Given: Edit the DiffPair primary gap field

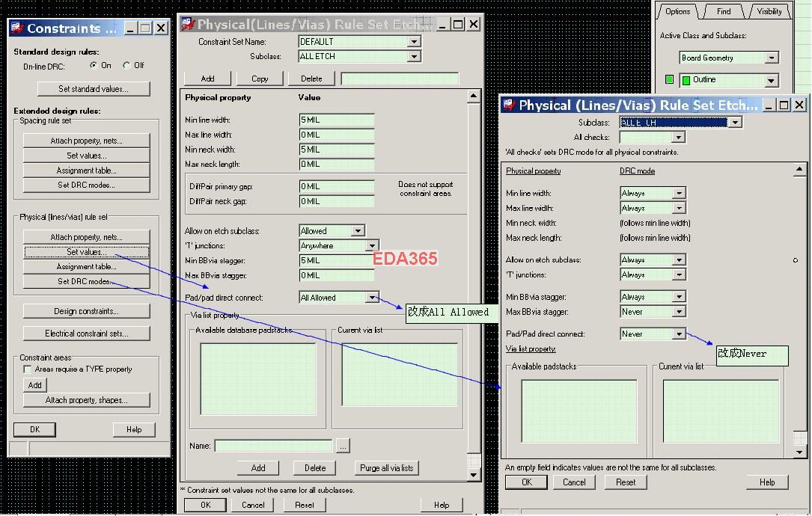Looking at the screenshot, I should [x=337, y=186].
